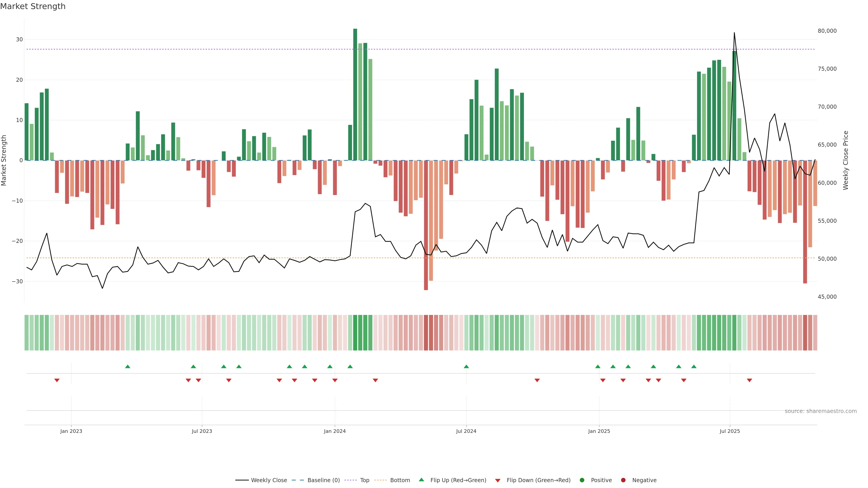Image resolution: width=868 pixels, height=488 pixels.
Task: Click the 80,000 right axis tick label
Action: pyautogui.click(x=827, y=31)
